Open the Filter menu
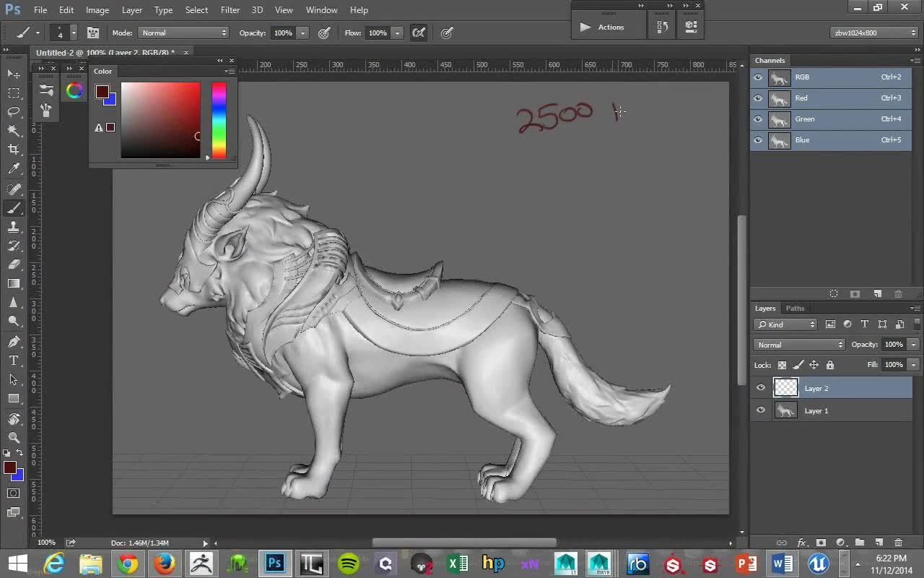The width and height of the screenshot is (924, 578). click(x=230, y=10)
